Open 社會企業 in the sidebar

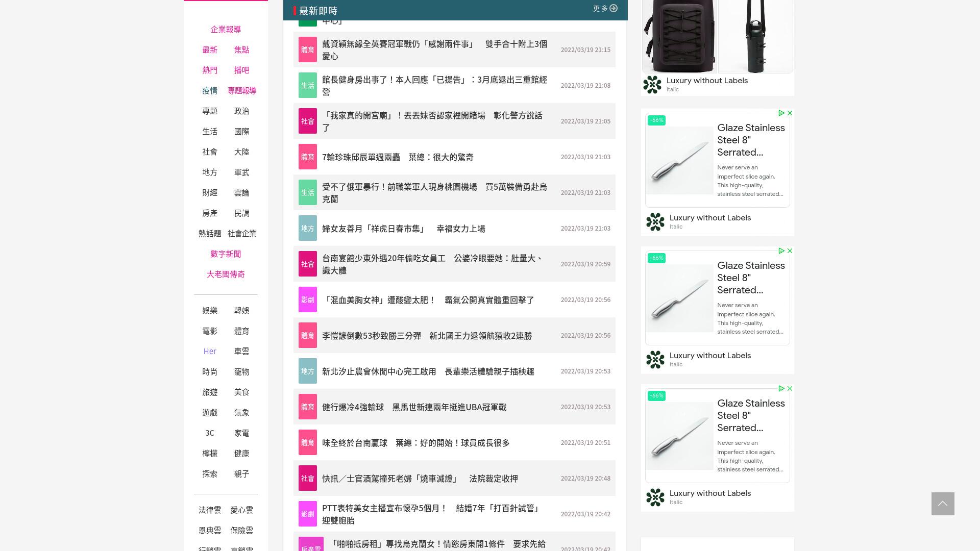(x=242, y=234)
